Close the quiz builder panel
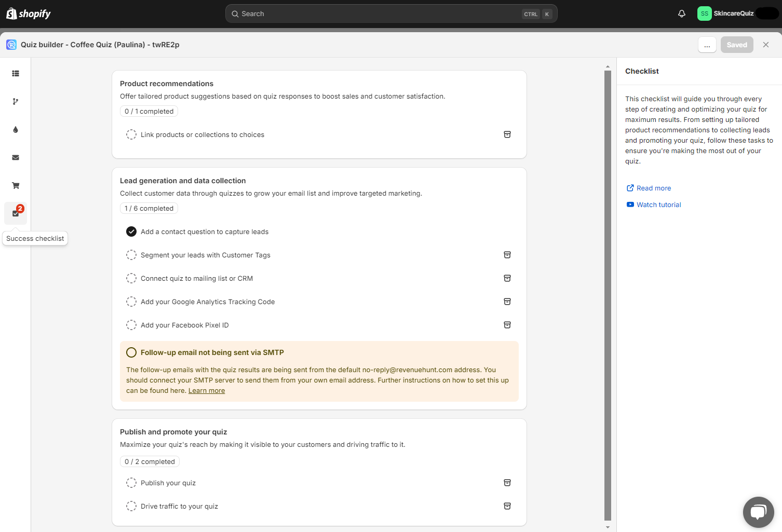782x532 pixels. pos(766,45)
